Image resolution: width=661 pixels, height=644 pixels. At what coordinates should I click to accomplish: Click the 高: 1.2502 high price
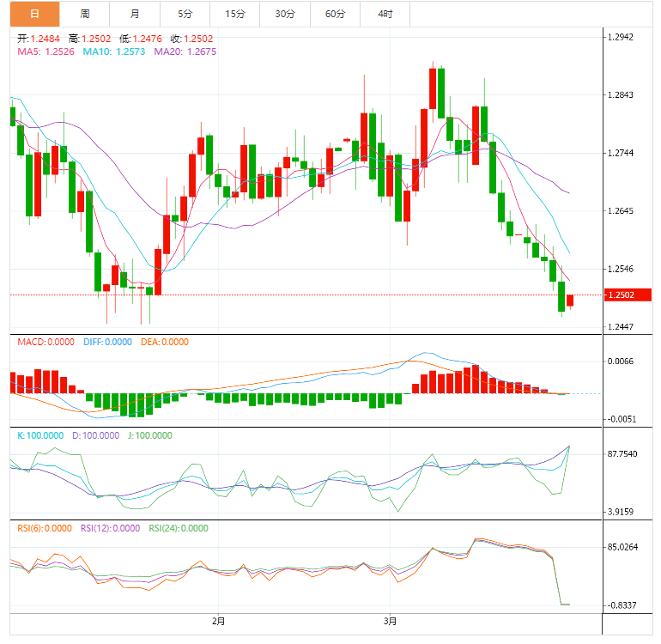[x=90, y=39]
